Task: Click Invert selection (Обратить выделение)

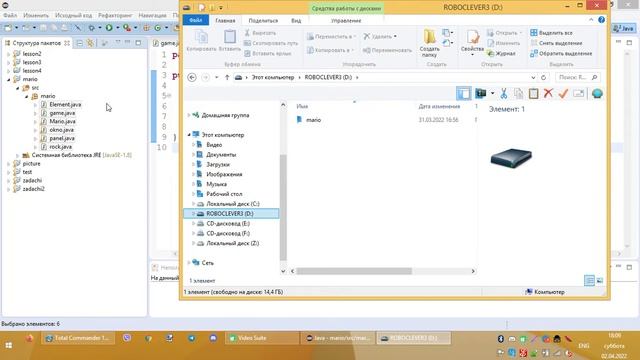Action: pyautogui.click(x=561, y=53)
